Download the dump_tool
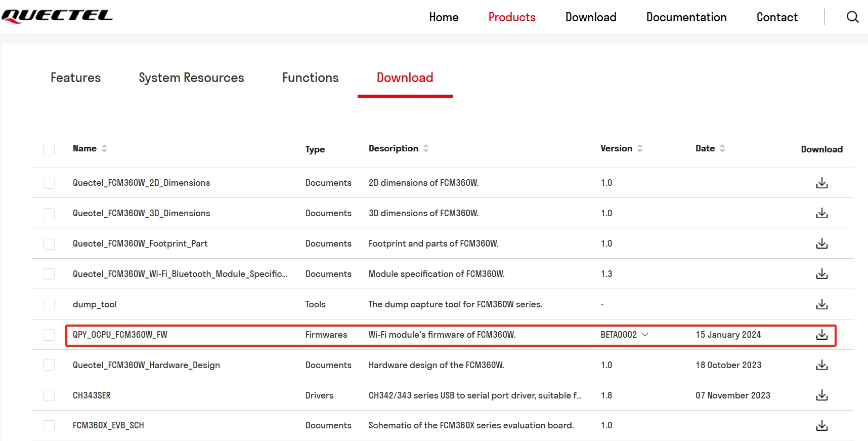The width and height of the screenshot is (868, 441). click(822, 304)
